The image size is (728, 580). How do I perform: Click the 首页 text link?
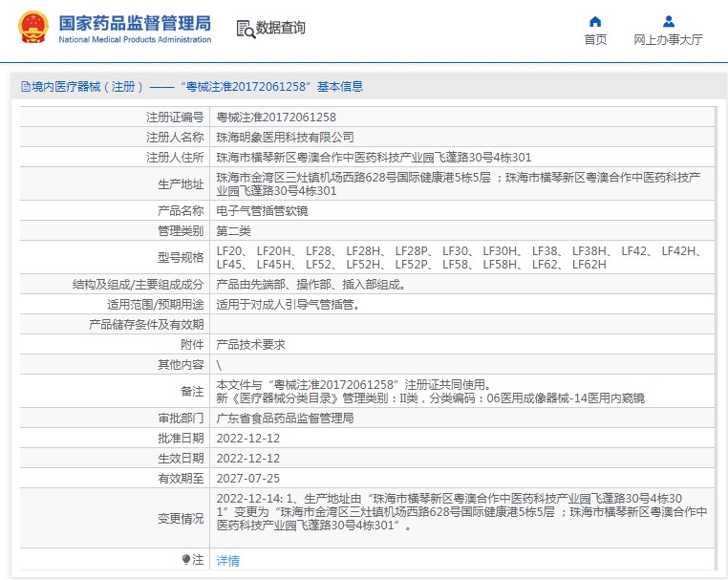595,39
